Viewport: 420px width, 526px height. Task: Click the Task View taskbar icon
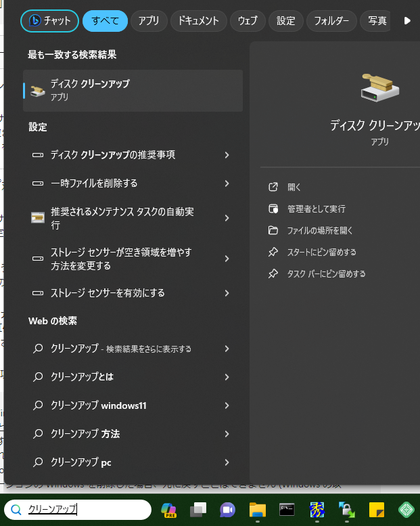tap(197, 509)
